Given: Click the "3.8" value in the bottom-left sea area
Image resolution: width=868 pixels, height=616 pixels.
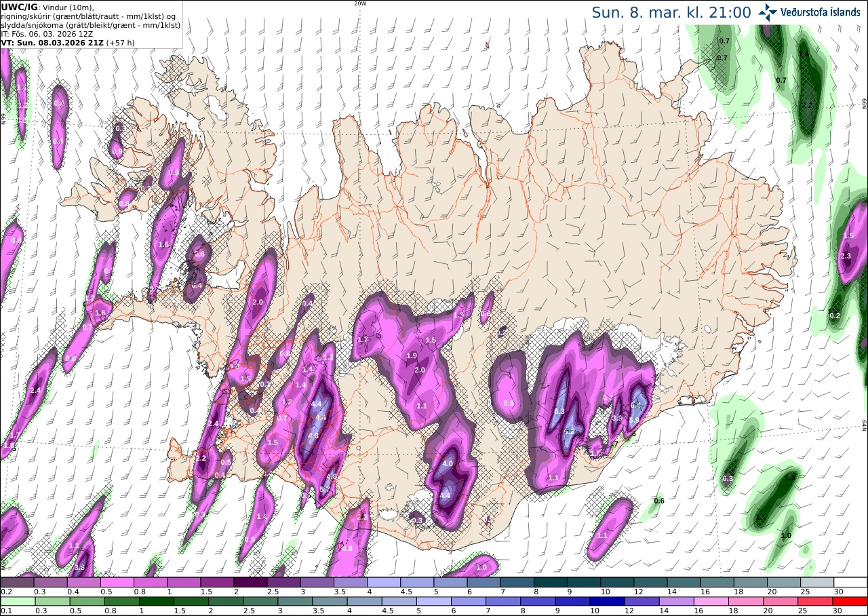Looking at the screenshot, I should click(x=79, y=567).
